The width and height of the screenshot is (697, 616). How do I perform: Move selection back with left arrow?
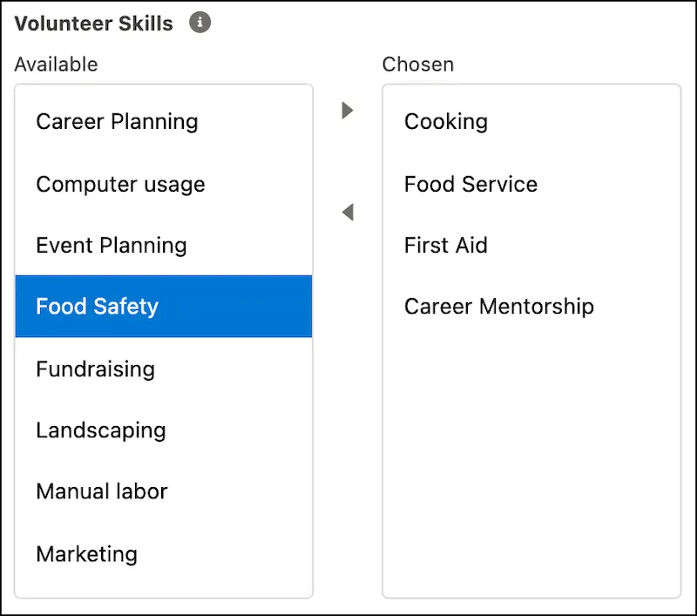(x=348, y=212)
